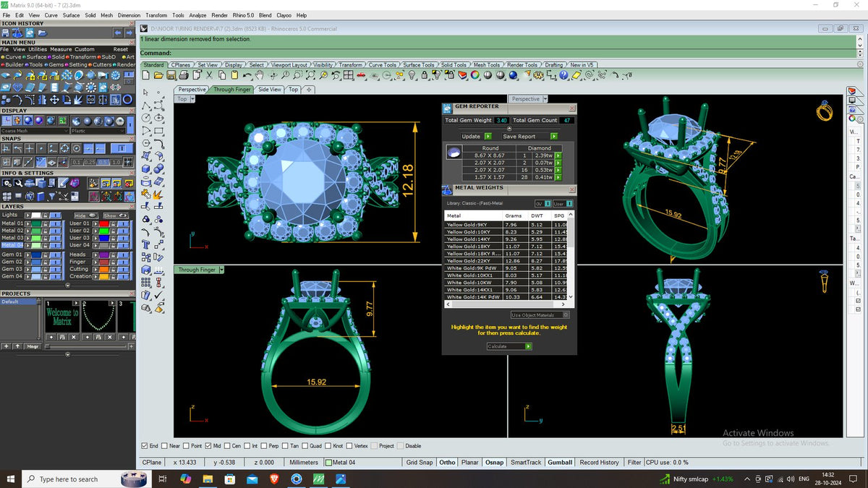Expand the collapse arrow below Layers panel

tap(68, 285)
